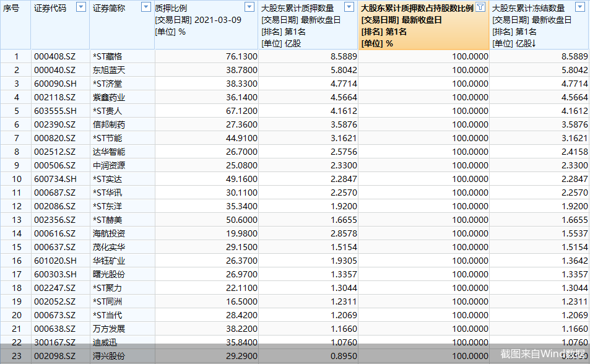Open the 质押比例 column dropdown arrow

coord(249,7)
